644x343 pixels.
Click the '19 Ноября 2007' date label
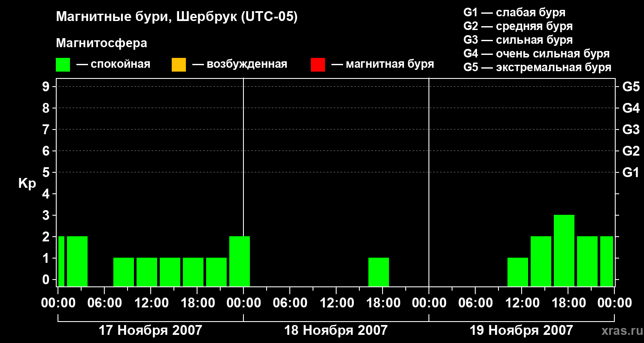[521, 331]
